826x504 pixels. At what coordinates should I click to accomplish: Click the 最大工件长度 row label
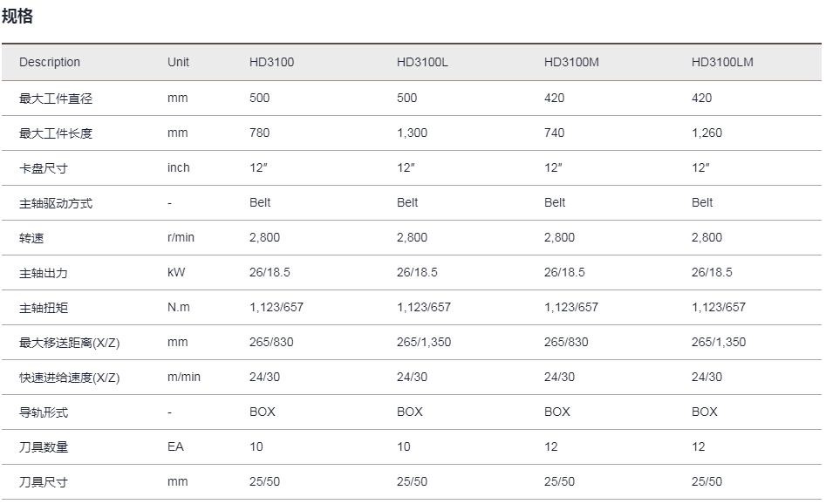tap(56, 133)
